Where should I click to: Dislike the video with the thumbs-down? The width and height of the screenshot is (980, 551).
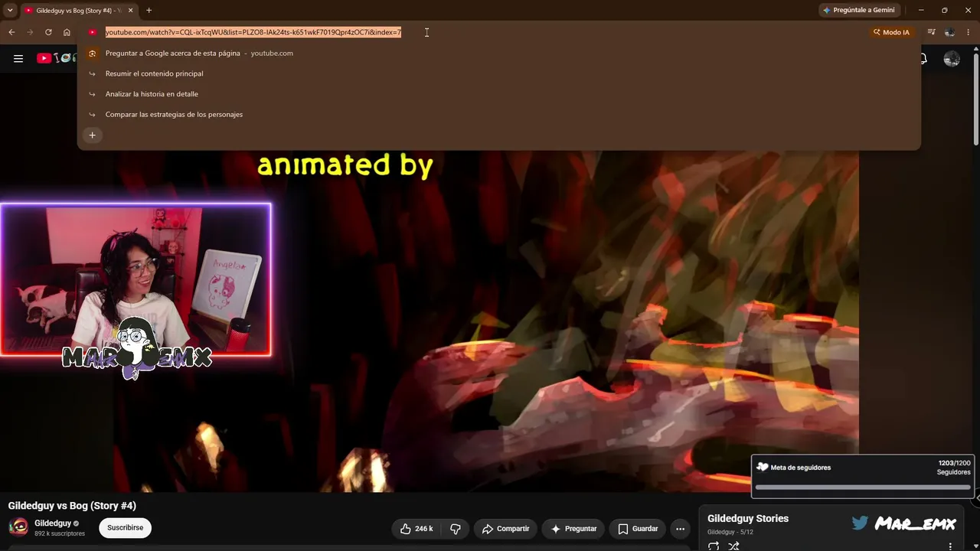click(456, 529)
